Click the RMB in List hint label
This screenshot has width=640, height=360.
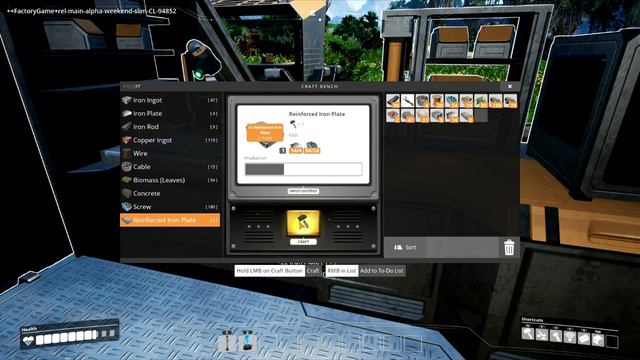pyautogui.click(x=342, y=271)
